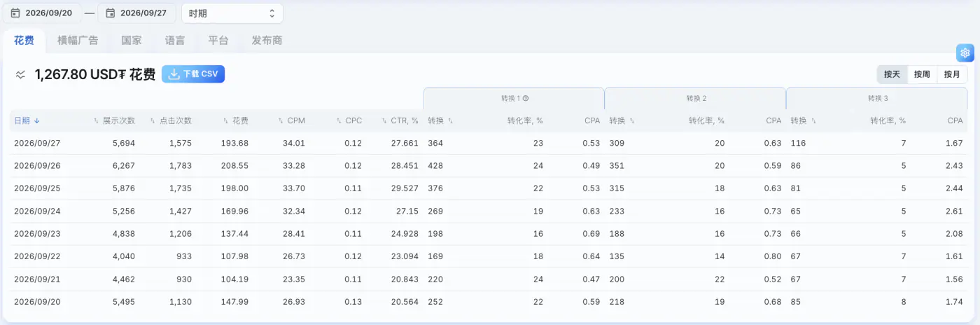
Task: Click spend value 137.44
Action: (235, 234)
